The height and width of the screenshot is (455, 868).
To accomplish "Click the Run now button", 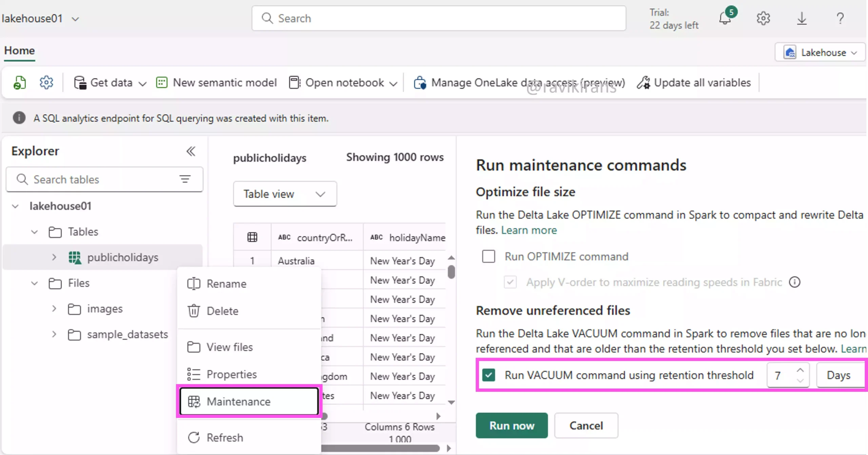I will 512,425.
